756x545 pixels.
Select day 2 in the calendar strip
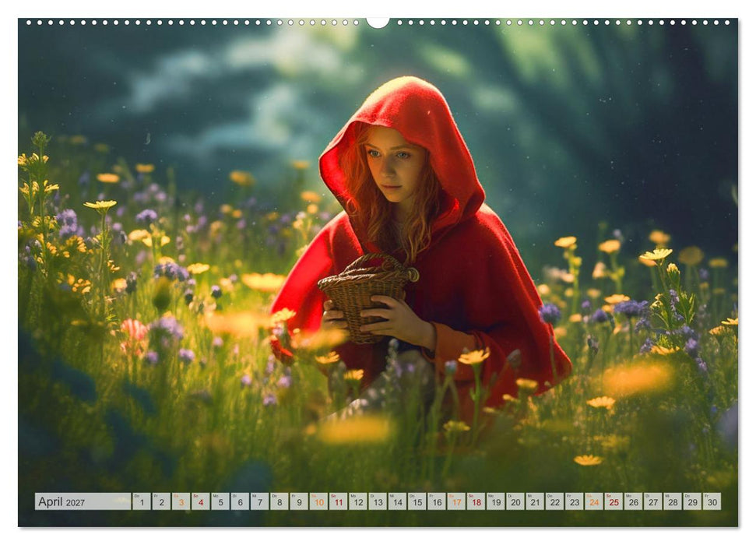161,501
